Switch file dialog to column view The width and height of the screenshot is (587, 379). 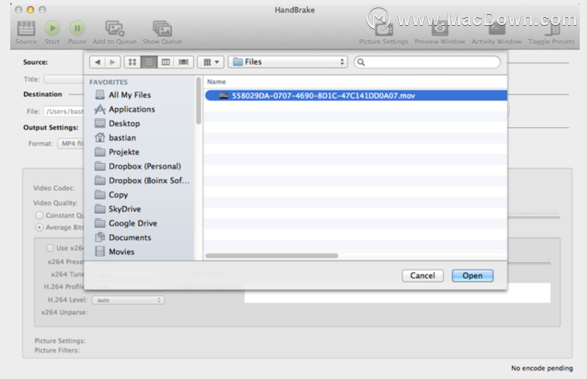(x=166, y=62)
